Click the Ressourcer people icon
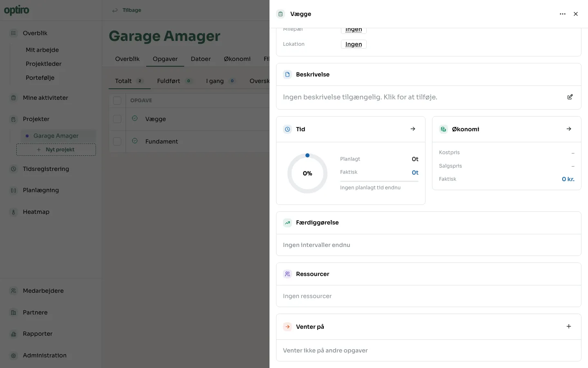Image resolution: width=588 pixels, height=368 pixels. click(x=287, y=274)
